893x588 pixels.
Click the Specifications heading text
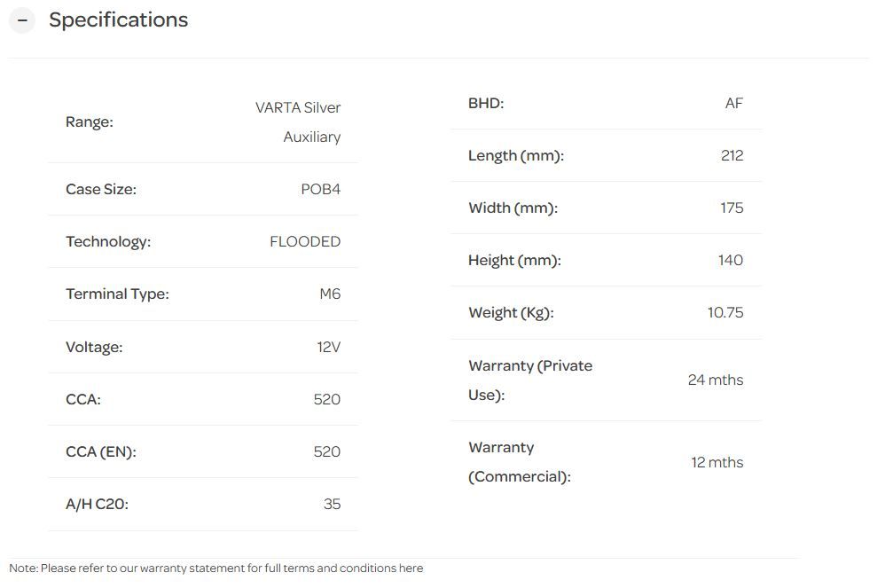pos(118,20)
